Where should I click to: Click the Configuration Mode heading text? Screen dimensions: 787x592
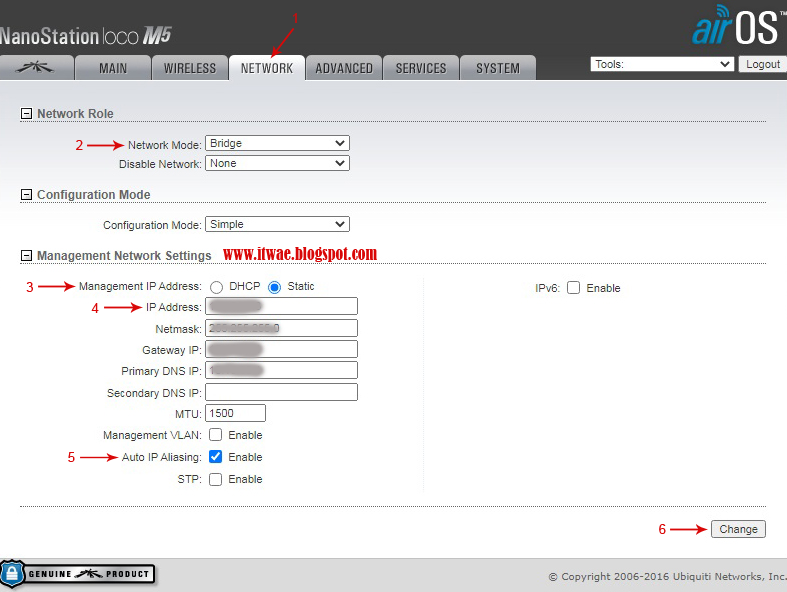[93, 195]
